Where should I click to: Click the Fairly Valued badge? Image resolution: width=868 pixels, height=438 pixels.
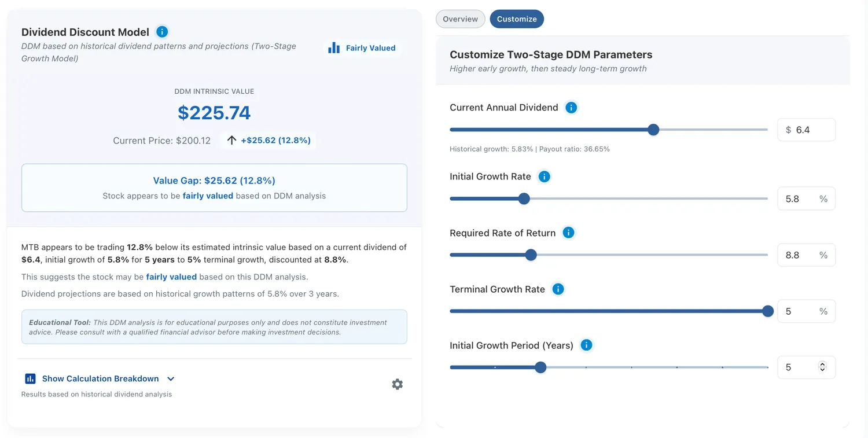click(x=362, y=48)
